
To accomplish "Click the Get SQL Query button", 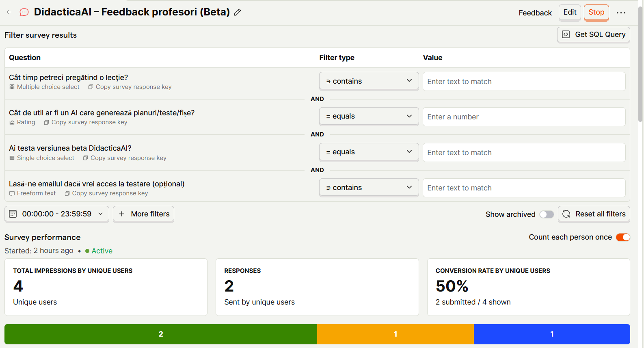I will pyautogui.click(x=593, y=35).
